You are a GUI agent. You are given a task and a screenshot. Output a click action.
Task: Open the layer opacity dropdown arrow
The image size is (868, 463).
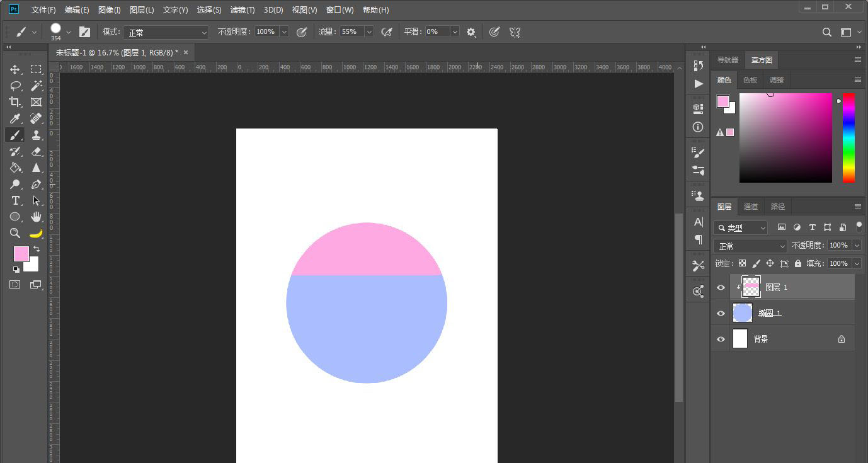point(857,245)
